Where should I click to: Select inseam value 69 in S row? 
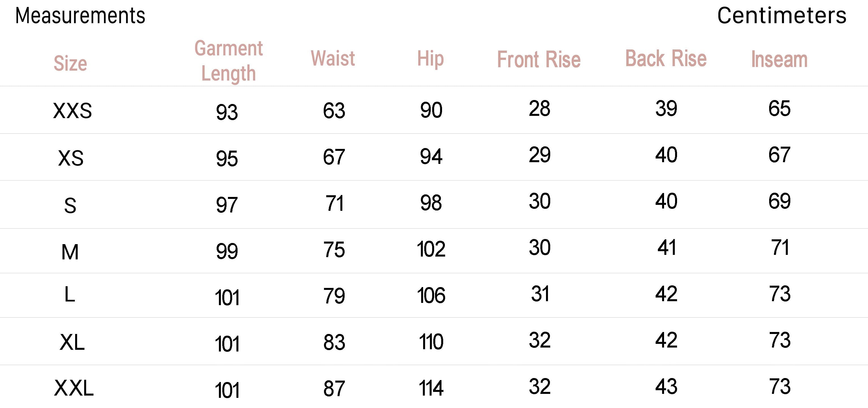click(x=779, y=201)
